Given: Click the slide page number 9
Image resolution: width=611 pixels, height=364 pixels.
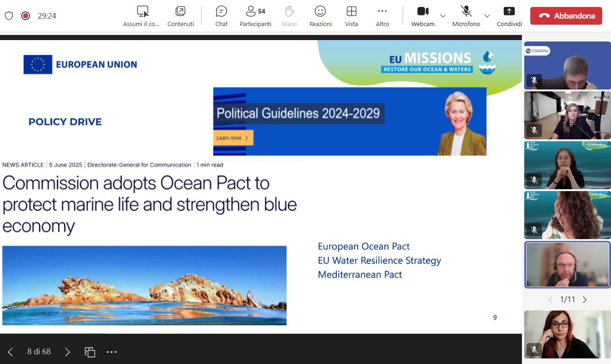Looking at the screenshot, I should (x=495, y=318).
